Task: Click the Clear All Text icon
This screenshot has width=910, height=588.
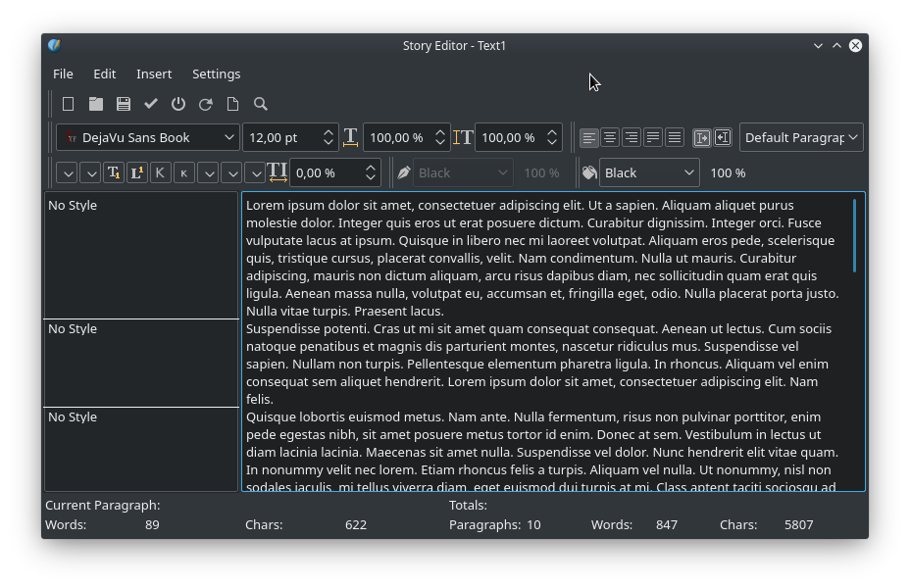Action: (x=68, y=104)
